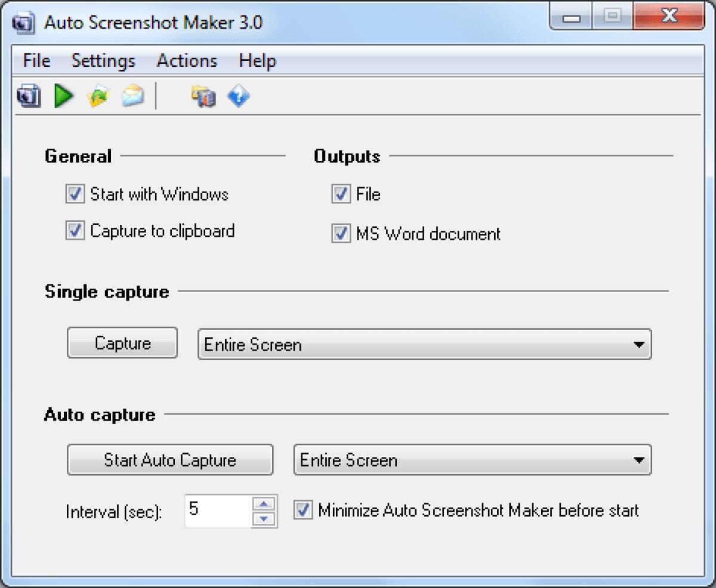Click the single Capture toolbar icon
Image resolution: width=716 pixels, height=588 pixels.
point(28,95)
